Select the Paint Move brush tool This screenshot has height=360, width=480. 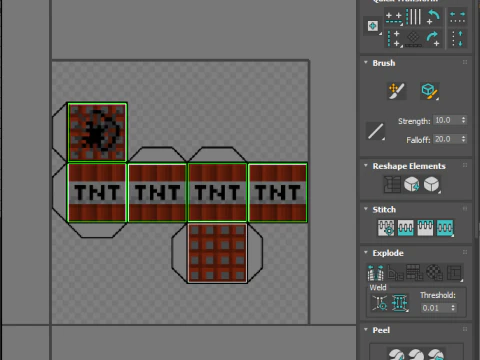(396, 91)
